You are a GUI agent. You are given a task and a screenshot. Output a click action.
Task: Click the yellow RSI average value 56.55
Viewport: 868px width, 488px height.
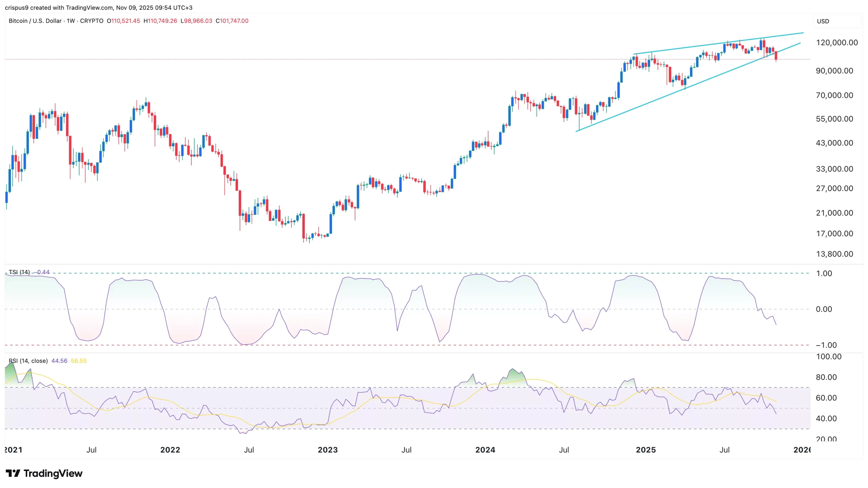79,361
